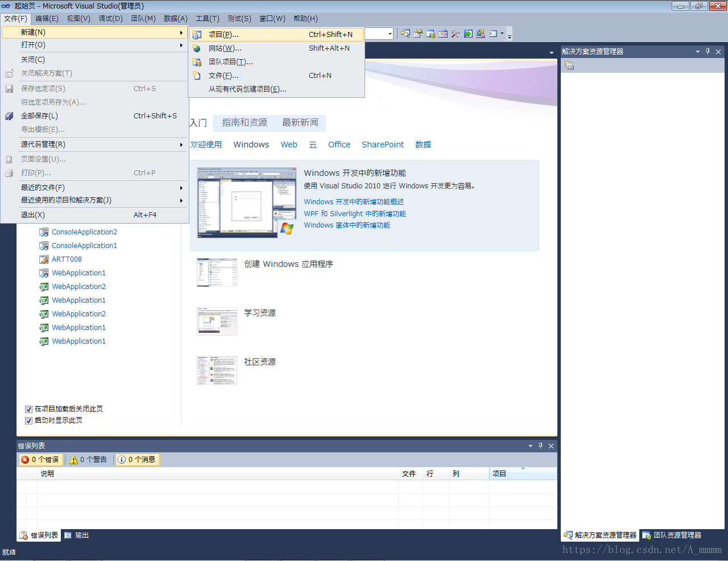Click the ConsoleApplication2 project icon
The height and width of the screenshot is (561, 728).
(44, 232)
